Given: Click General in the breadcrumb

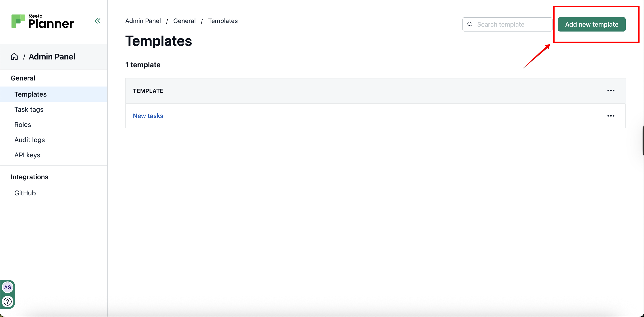Looking at the screenshot, I should pos(184,21).
